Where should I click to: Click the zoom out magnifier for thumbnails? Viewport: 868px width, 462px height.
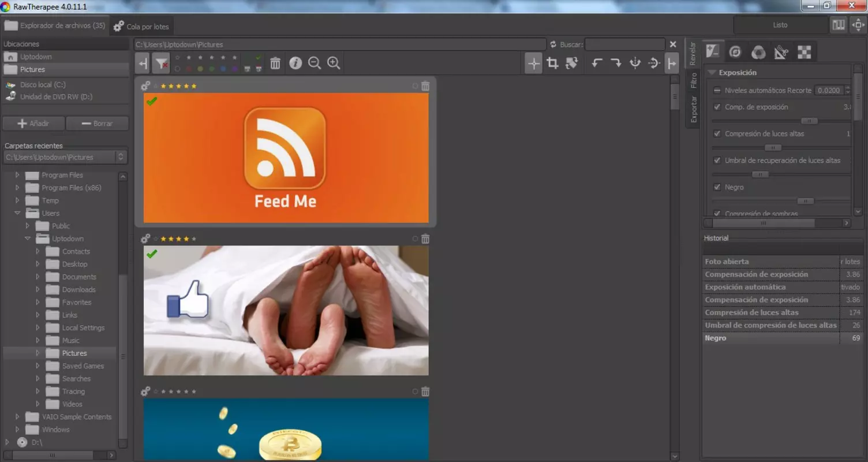pos(315,63)
